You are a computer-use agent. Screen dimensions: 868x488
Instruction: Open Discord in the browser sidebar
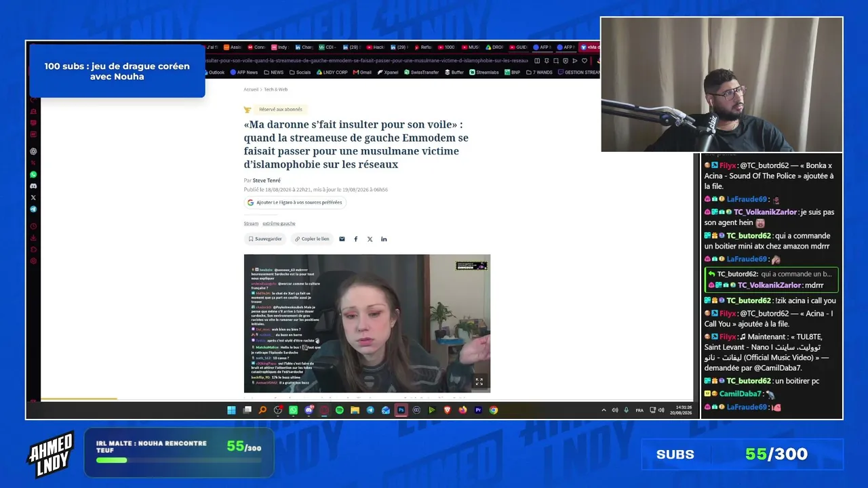click(x=33, y=186)
